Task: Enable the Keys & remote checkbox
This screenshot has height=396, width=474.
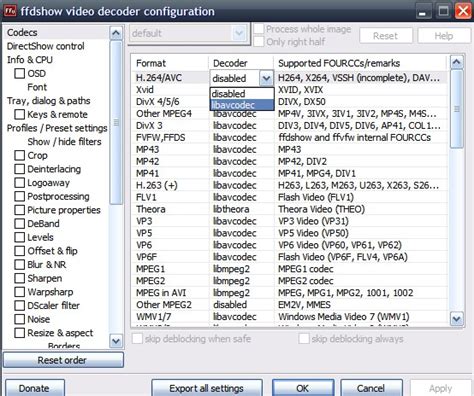Action: coord(20,114)
